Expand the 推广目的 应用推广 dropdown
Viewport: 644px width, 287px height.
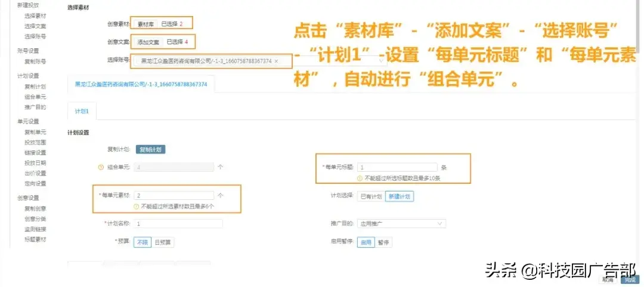point(440,224)
